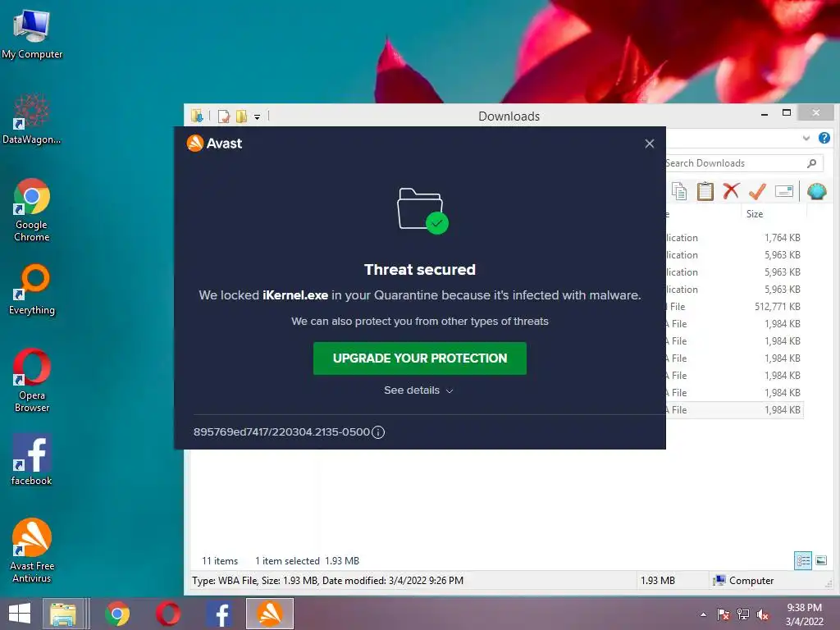Select the 512,771 KB file row

(x=734, y=307)
